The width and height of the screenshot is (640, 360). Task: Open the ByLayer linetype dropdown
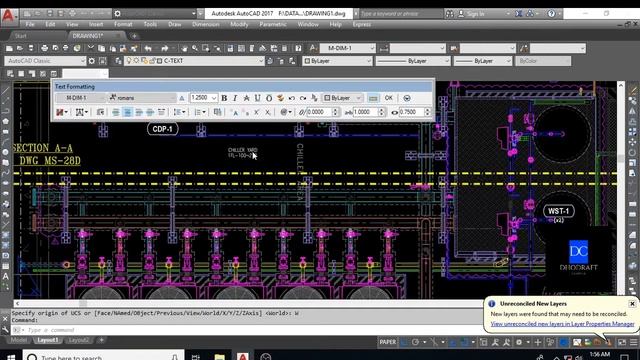pyautogui.click(x=413, y=61)
